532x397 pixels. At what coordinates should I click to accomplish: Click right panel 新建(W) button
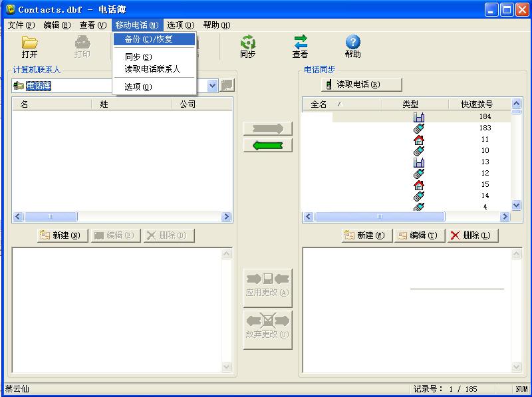click(x=367, y=235)
